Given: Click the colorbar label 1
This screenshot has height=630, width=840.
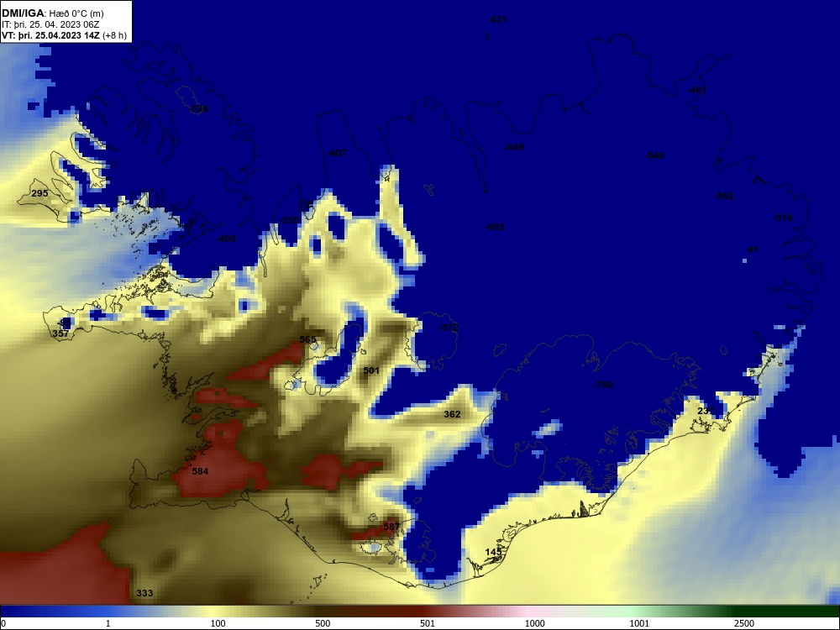Looking at the screenshot, I should [108, 623].
